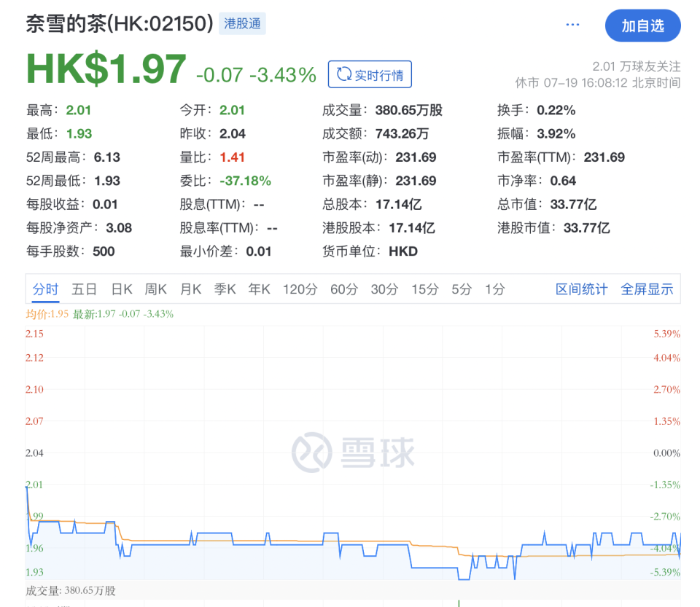Click the stock title 奈雪的茶(HK:02150)
Viewport: 700px width, 607px height.
coord(120,23)
